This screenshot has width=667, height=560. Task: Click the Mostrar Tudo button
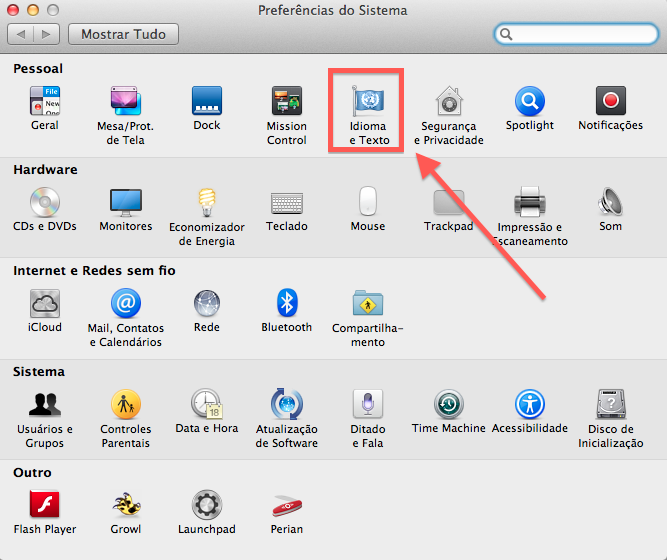click(123, 34)
